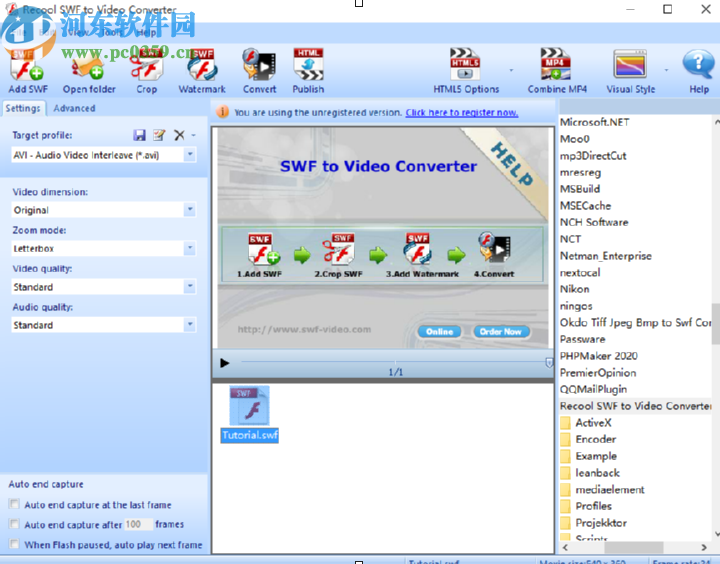The height and width of the screenshot is (564, 720).
Task: Toggle auto play next frame when paused
Action: tap(14, 544)
